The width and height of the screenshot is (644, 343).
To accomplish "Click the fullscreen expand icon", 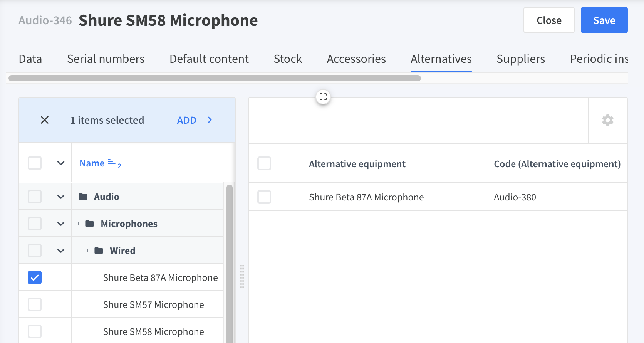I will (323, 97).
